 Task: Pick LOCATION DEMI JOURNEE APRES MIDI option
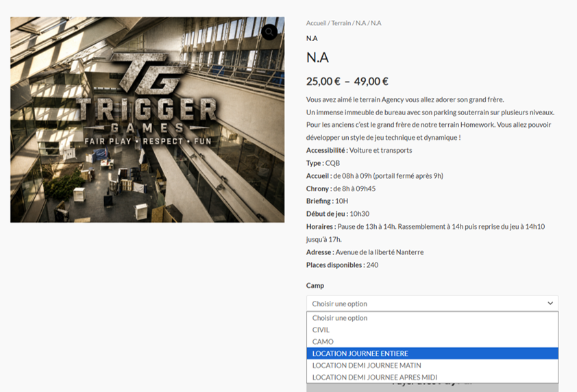click(x=432, y=378)
